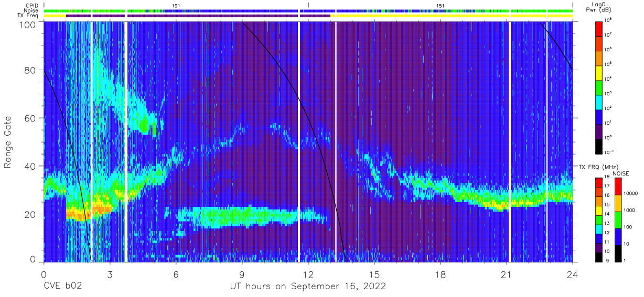644x297 pixels.
Task: Click 'UT hours on September 16, 2022' title
Action: coord(308,287)
